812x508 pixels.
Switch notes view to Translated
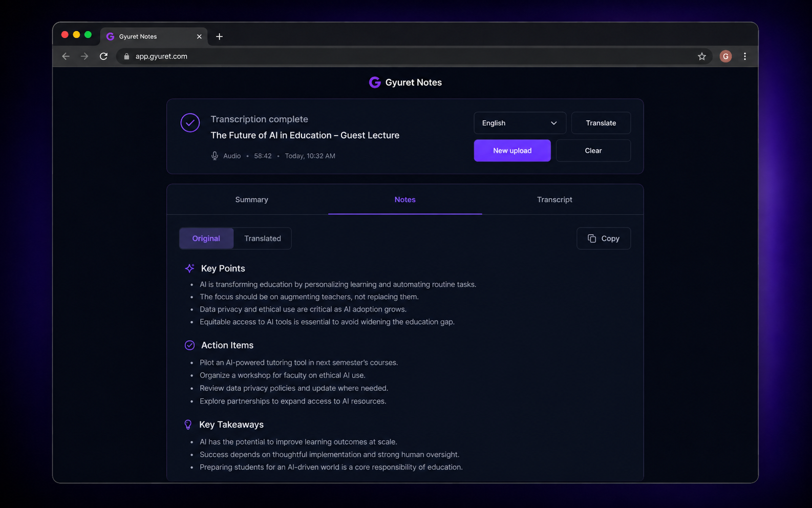(263, 239)
